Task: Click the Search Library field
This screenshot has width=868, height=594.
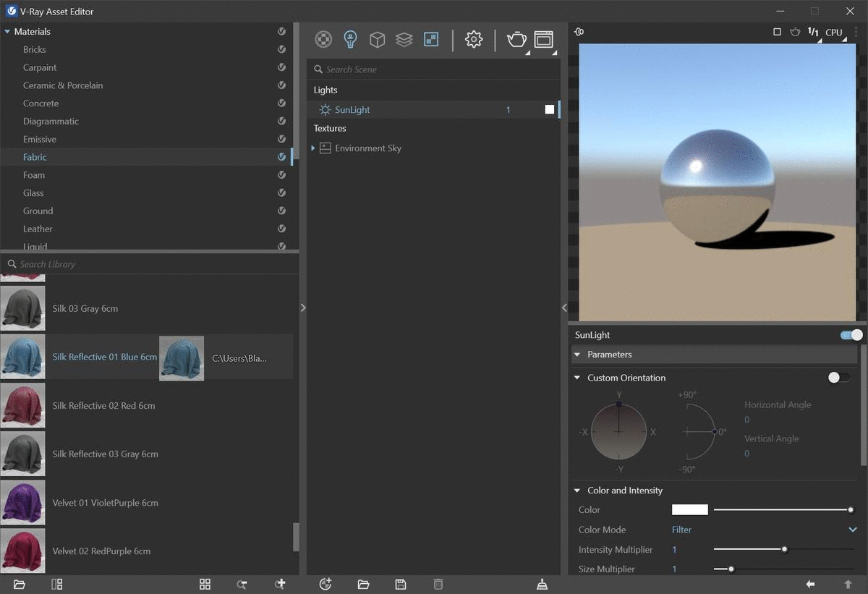Action: click(x=149, y=264)
